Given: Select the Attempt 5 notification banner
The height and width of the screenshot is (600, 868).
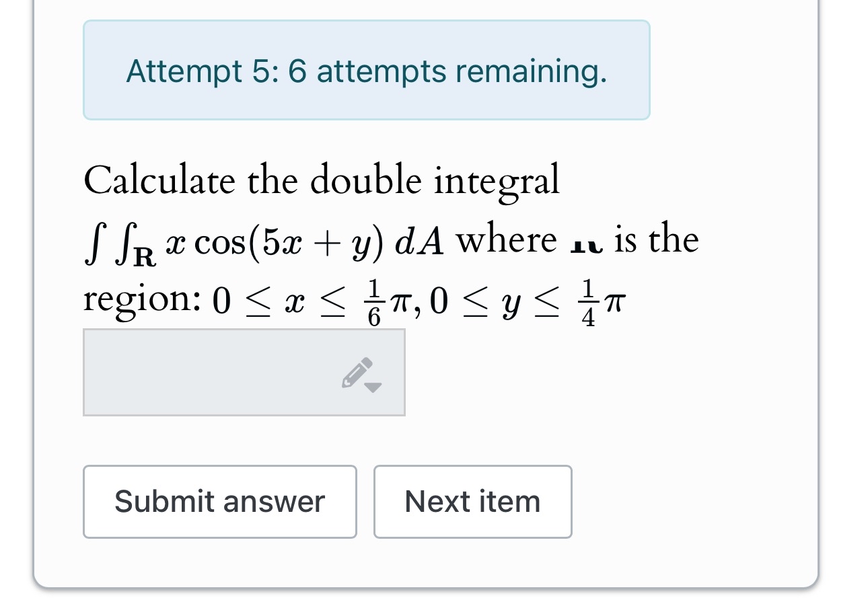Looking at the screenshot, I should (x=367, y=69).
